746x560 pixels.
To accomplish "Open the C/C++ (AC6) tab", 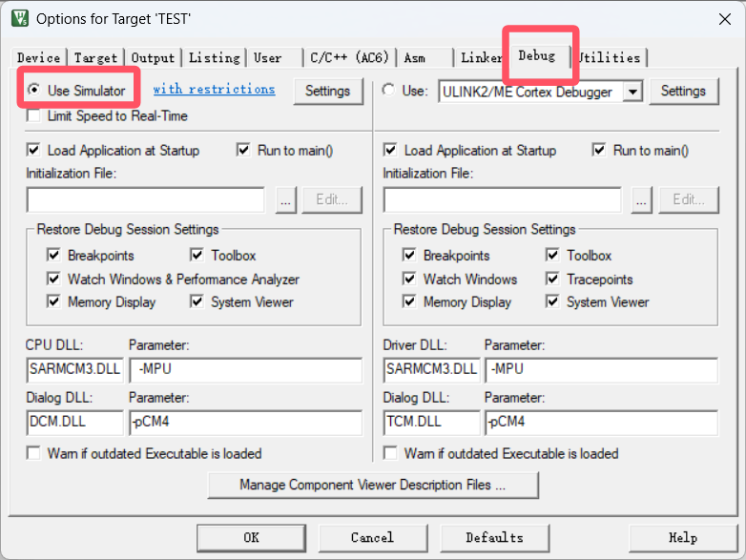I will click(x=349, y=58).
